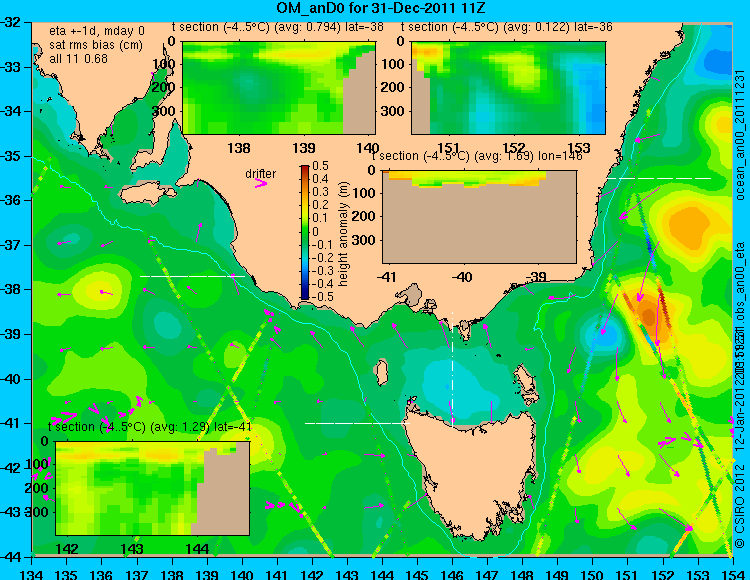Click King Island northwest of Tasmania
Image resolution: width=750 pixels, height=580 pixels.
(x=381, y=372)
